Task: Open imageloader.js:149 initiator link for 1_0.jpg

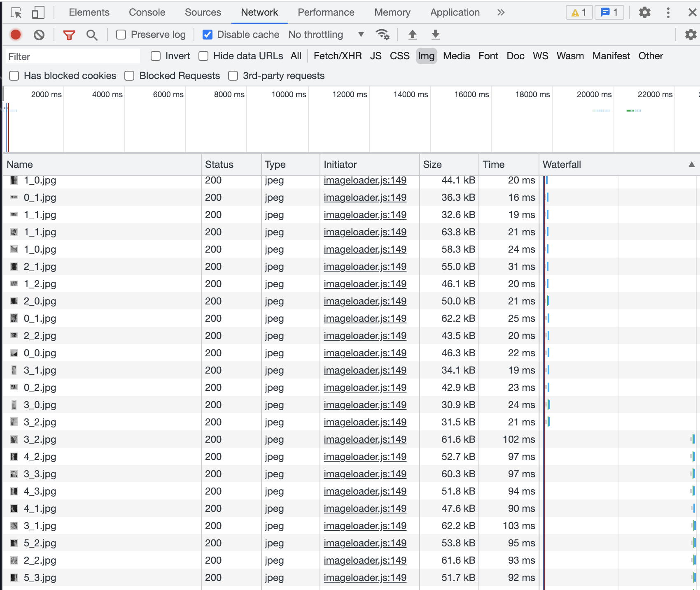Action: click(365, 180)
